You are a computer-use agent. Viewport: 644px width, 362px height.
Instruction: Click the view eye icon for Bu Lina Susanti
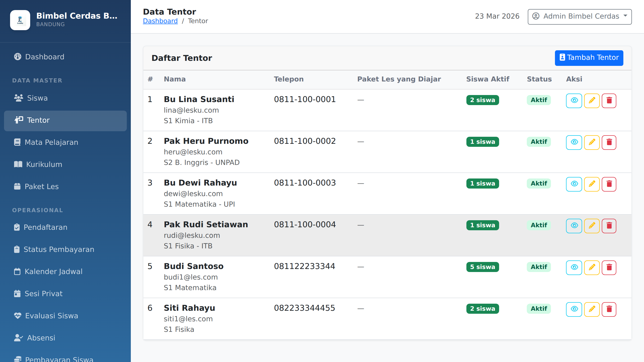click(x=574, y=101)
